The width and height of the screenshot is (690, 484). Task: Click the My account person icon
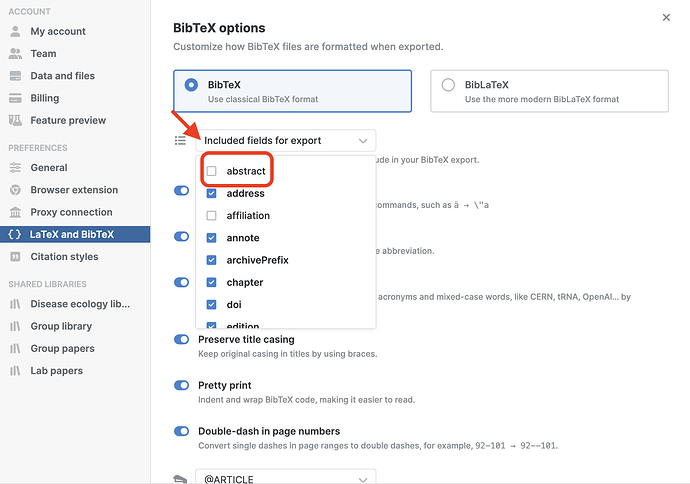click(15, 31)
